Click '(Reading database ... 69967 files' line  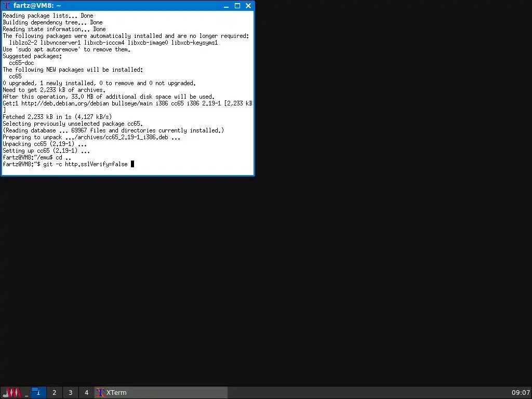coord(113,130)
